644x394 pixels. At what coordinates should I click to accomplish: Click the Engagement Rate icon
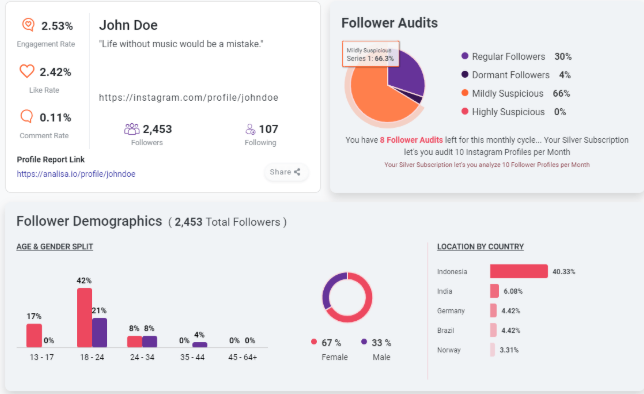(x=28, y=25)
